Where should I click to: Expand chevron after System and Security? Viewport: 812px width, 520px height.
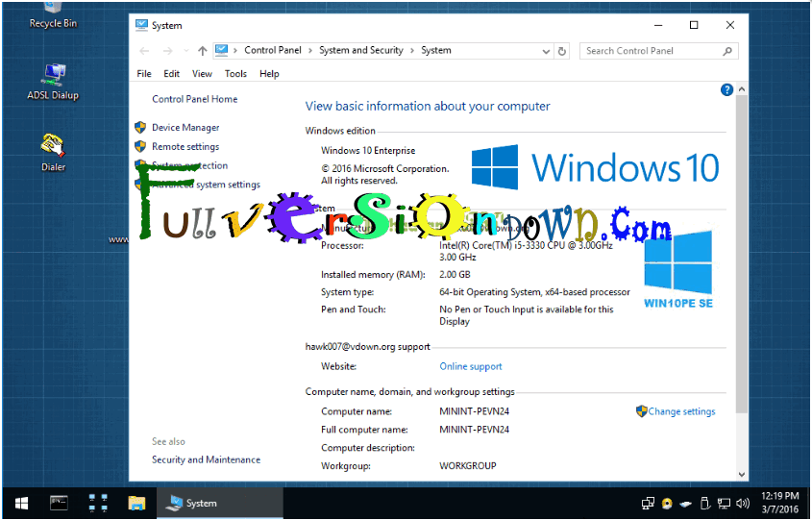point(412,50)
